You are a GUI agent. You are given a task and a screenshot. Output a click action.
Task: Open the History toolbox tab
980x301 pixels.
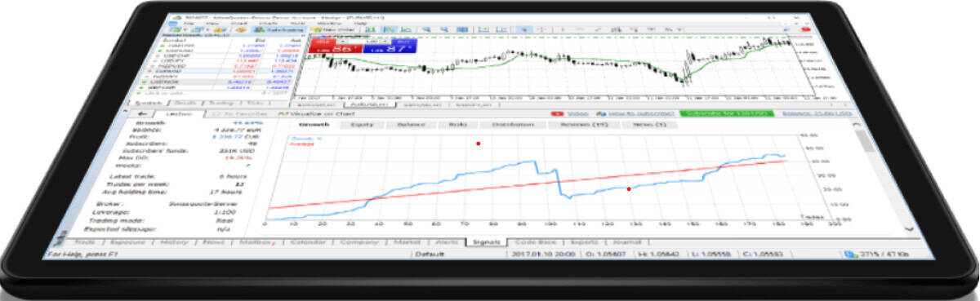click(175, 242)
